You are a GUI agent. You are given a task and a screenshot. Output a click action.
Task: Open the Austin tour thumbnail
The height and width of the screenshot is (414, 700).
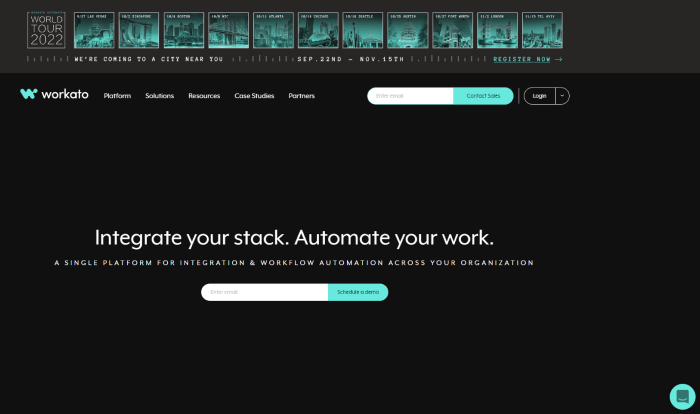pos(408,30)
